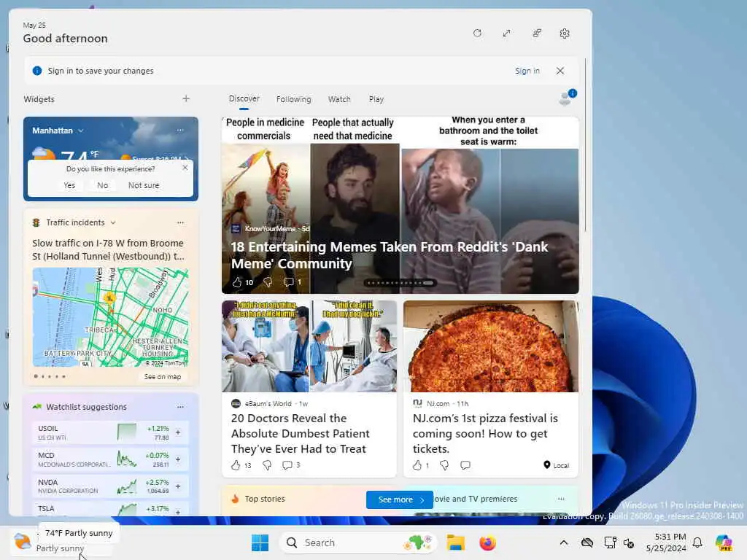Close the feedback prompt

[185, 168]
